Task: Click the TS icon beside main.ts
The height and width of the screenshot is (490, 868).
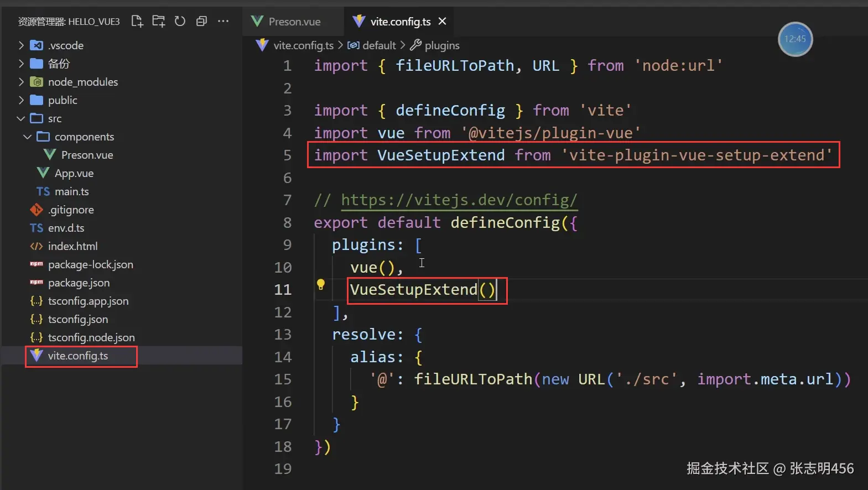Action: (43, 191)
